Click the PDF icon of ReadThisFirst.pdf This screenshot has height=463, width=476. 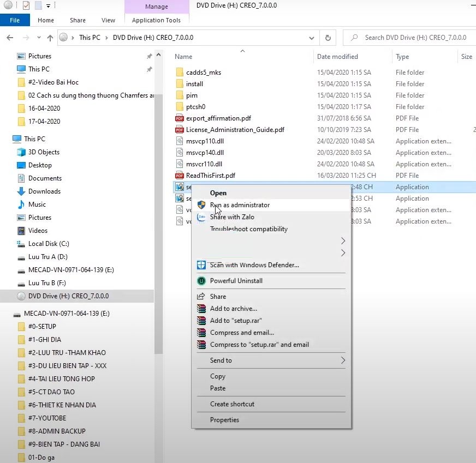pos(180,176)
